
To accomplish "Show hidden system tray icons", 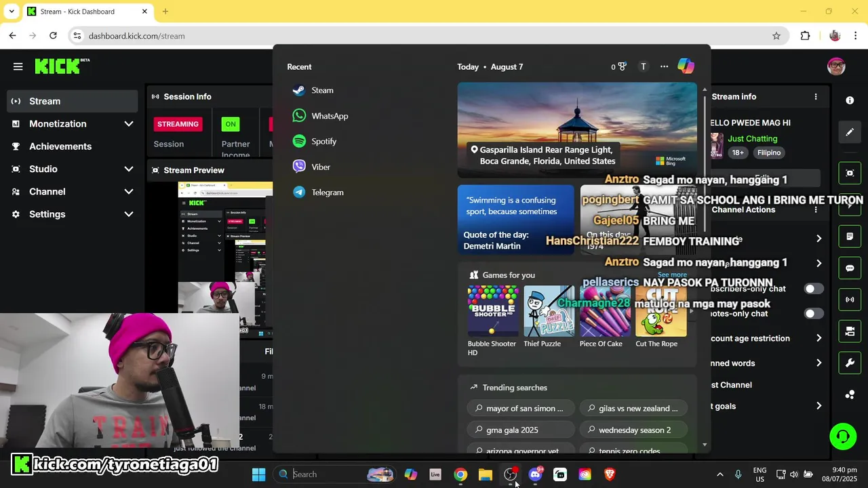I will pyautogui.click(x=719, y=474).
